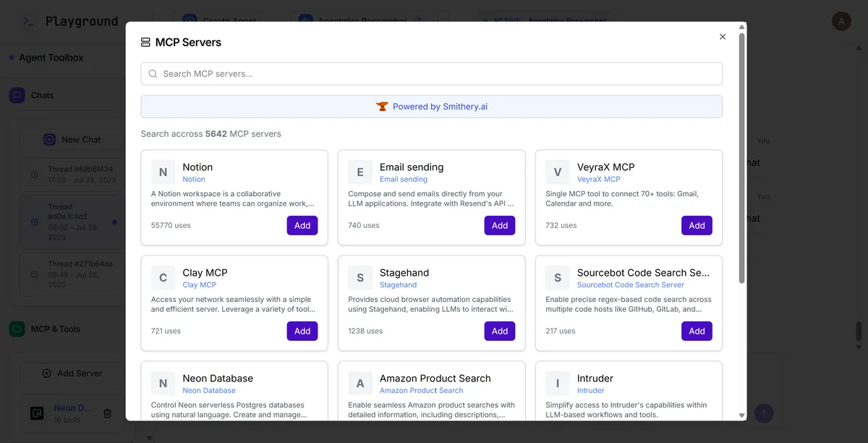Screen dimensions: 868x443
Task: Click the Sourcebot S avatar
Action: [x=558, y=278]
